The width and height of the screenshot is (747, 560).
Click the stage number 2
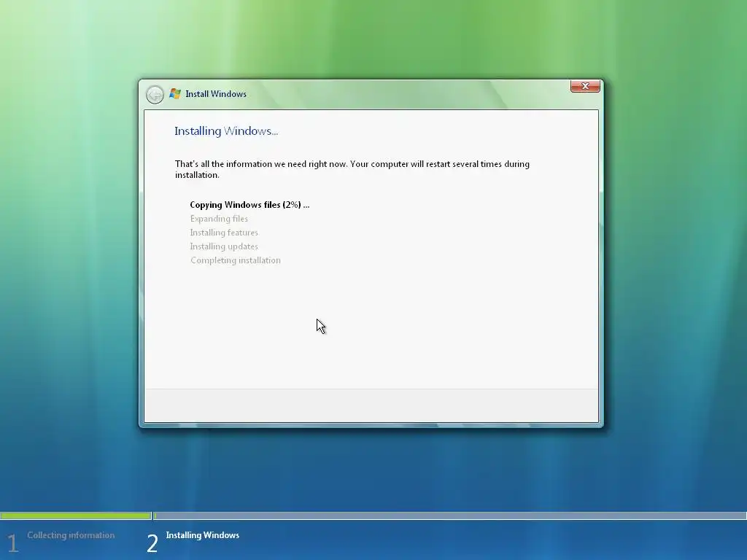point(152,543)
